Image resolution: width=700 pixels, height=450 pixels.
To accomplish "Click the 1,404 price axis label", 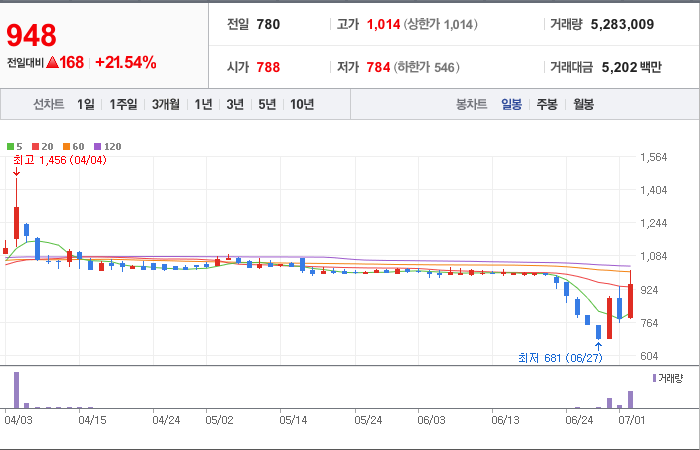I will [x=654, y=190].
